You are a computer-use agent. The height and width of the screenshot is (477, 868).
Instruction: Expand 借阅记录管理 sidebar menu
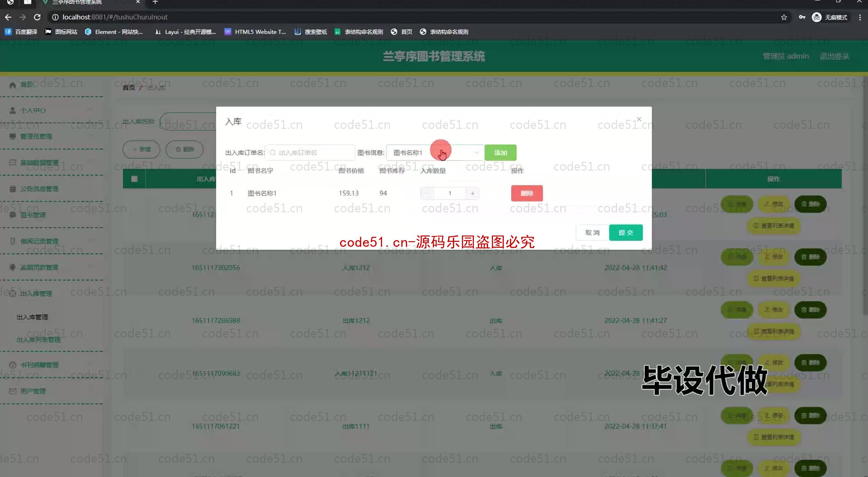click(x=51, y=241)
